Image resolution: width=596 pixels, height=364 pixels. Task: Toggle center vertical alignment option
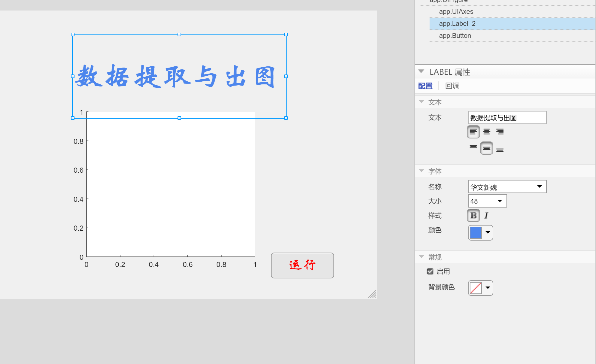pos(487,148)
